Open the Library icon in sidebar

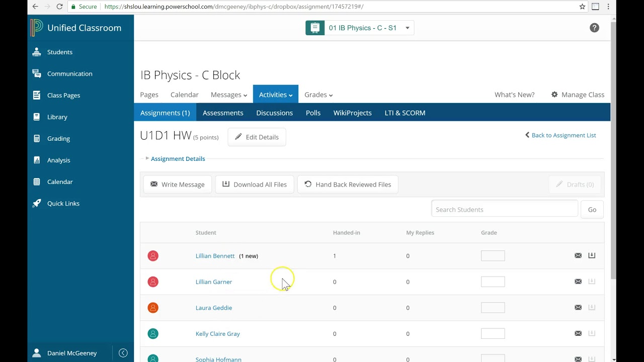pos(37,117)
